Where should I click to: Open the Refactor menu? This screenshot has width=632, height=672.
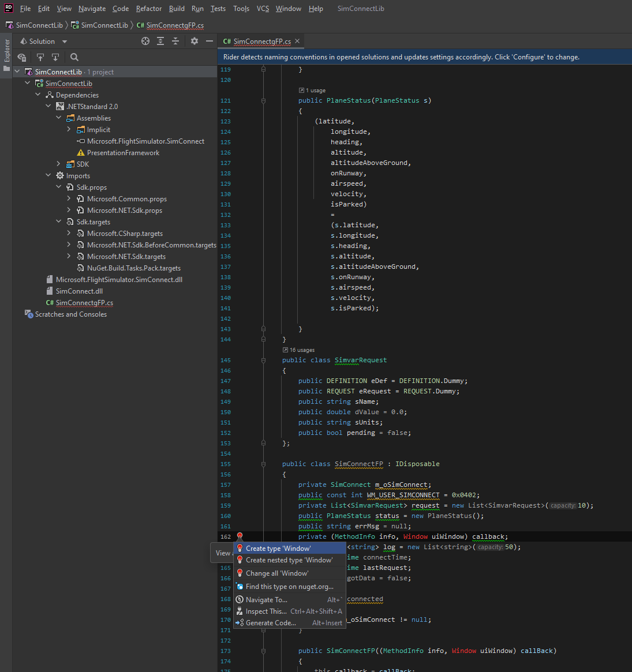coord(148,9)
